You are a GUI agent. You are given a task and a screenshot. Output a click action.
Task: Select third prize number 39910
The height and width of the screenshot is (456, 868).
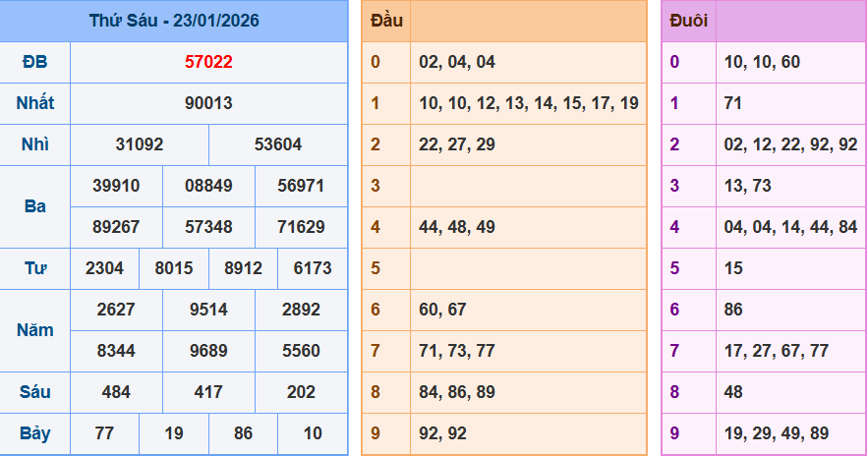(x=116, y=186)
